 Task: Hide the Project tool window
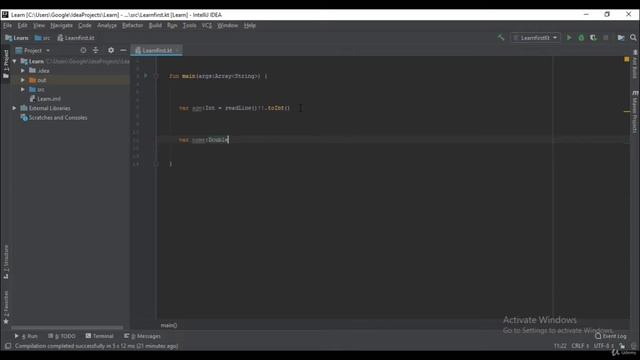(123, 50)
